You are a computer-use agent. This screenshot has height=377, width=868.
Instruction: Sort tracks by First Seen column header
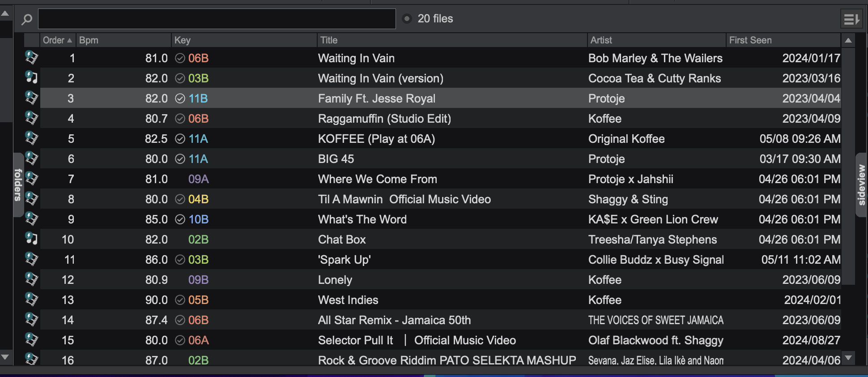point(783,40)
